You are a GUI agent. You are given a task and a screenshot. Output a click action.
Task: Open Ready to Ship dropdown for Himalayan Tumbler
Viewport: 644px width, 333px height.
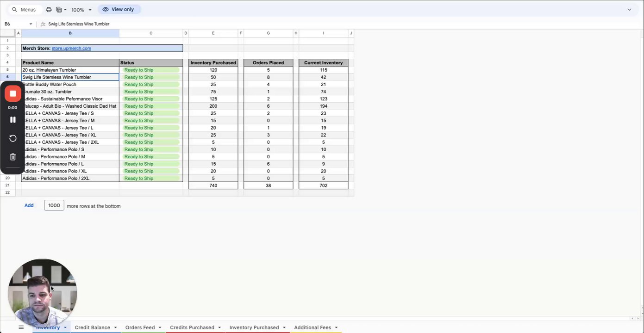151,70
